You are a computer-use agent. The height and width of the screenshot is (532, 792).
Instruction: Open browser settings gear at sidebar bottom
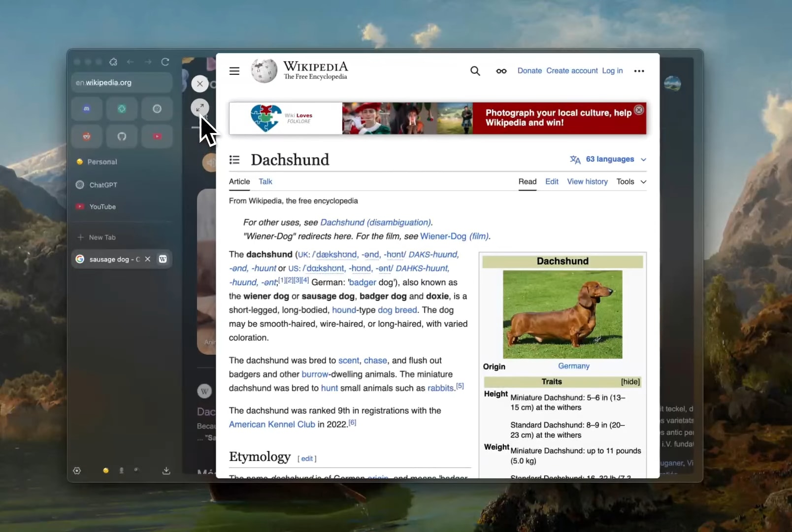(x=77, y=471)
